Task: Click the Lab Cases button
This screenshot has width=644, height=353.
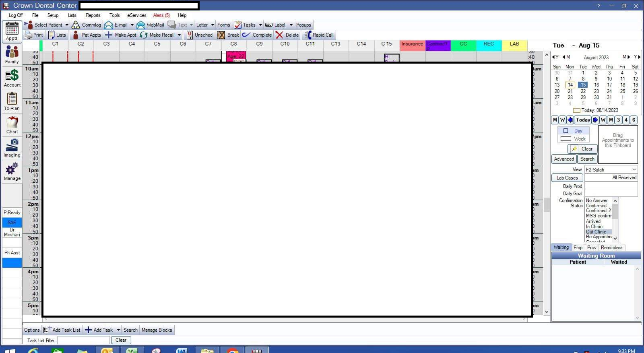Action: coord(567,178)
